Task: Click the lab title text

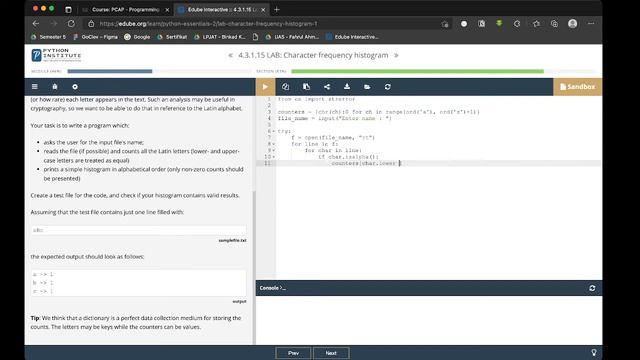Action: (313, 55)
